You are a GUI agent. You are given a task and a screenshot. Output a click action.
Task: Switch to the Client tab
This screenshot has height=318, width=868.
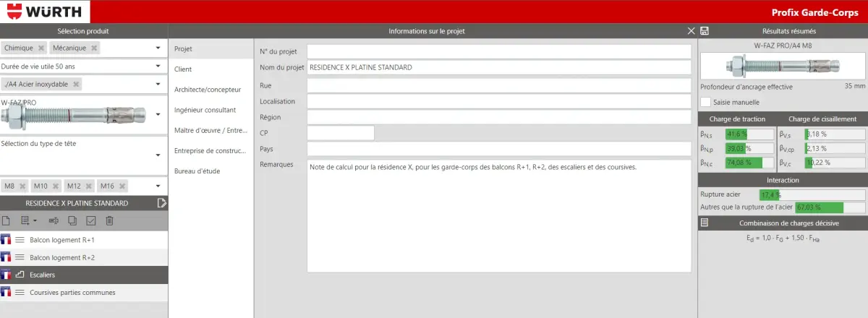(210, 69)
